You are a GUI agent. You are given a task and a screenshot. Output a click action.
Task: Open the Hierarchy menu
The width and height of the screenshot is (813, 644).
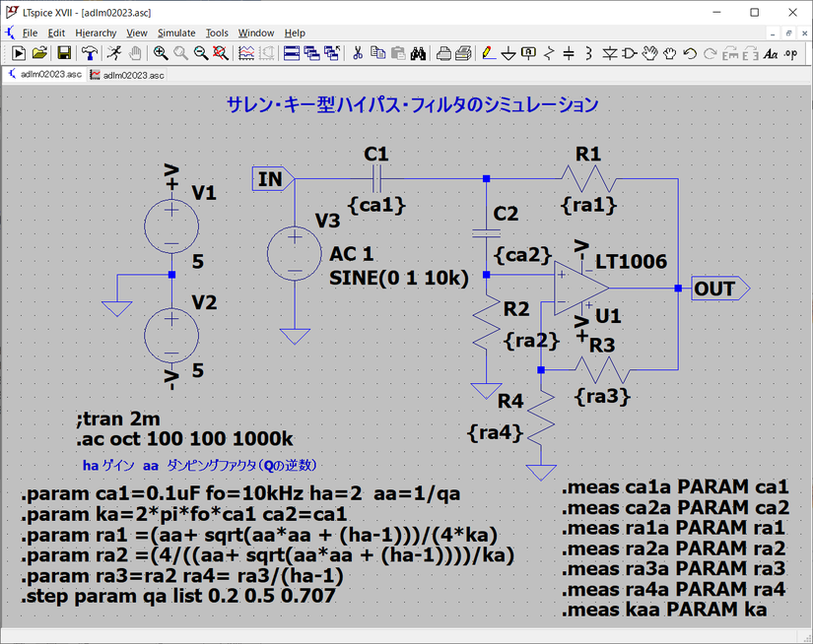pos(96,32)
